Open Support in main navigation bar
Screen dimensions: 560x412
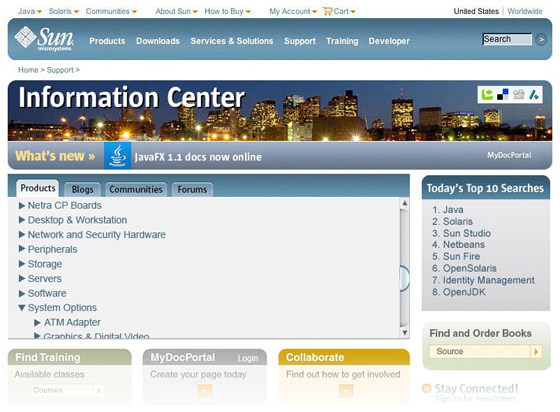(x=300, y=41)
